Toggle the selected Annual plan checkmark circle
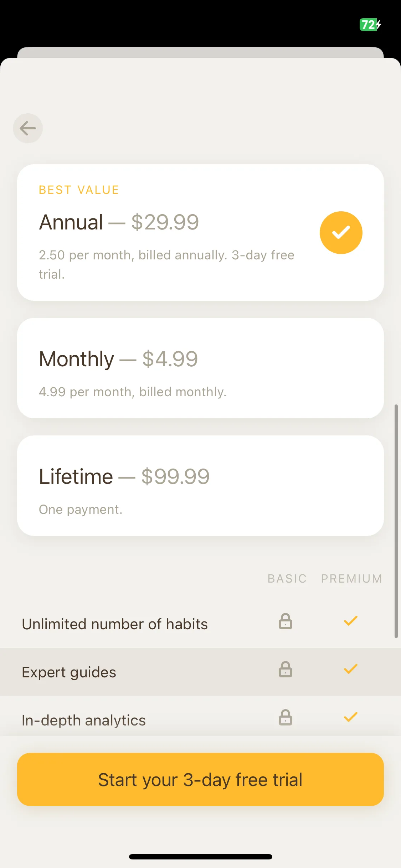This screenshot has width=401, height=868. 341,233
